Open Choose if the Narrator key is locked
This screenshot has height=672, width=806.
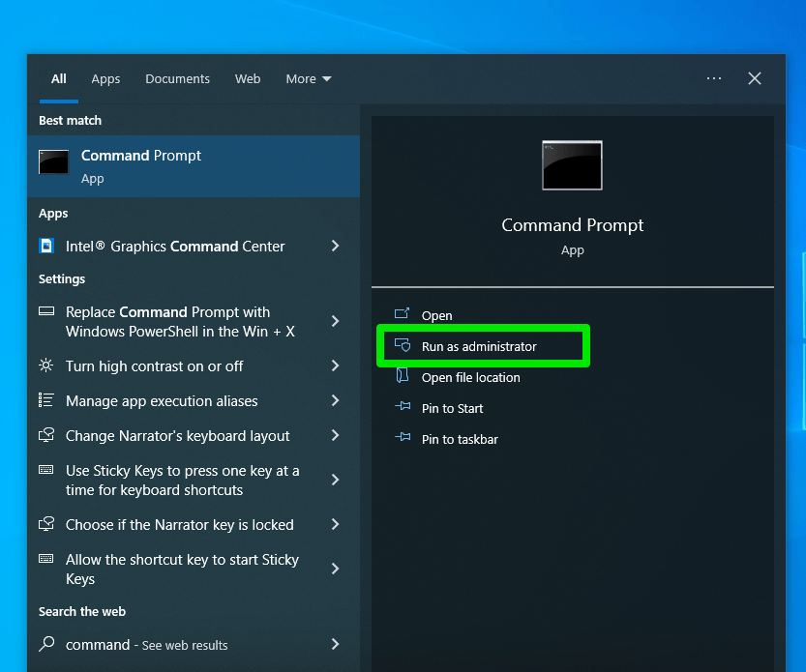[x=179, y=525]
